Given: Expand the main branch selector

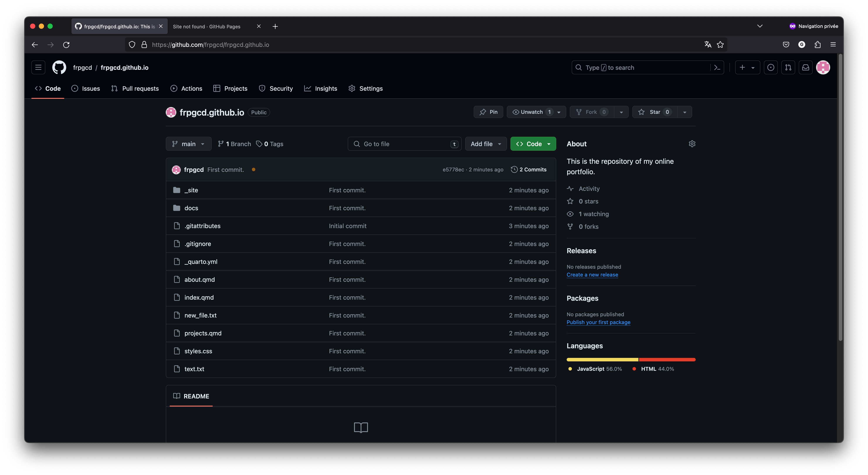Looking at the screenshot, I should [188, 144].
